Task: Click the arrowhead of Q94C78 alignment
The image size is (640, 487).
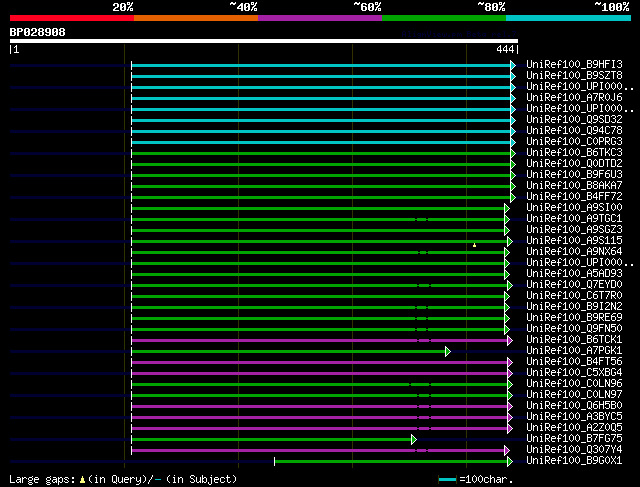Action: [x=513, y=131]
